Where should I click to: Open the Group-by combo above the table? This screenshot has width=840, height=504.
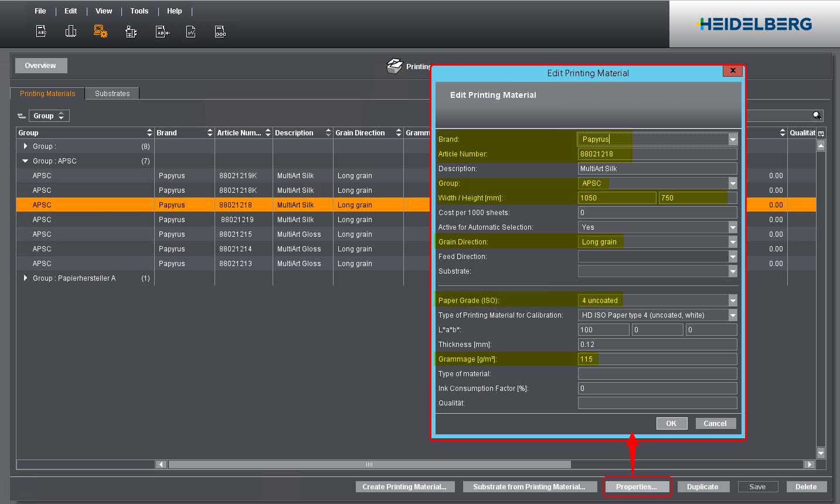[x=49, y=116]
